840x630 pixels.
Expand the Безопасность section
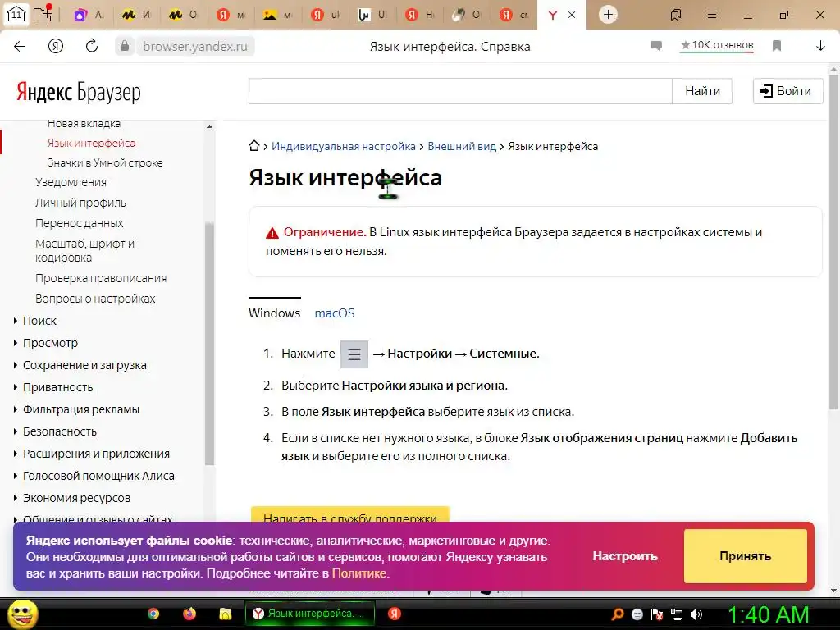point(59,431)
